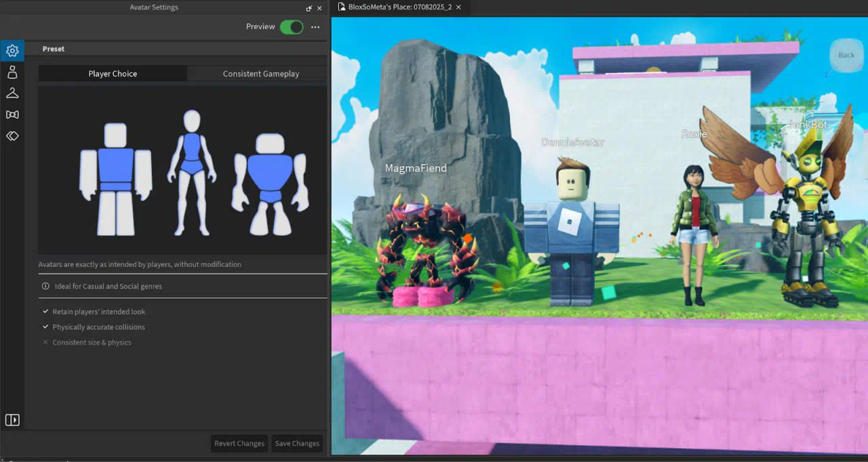
Task: Click the Preset section header
Action: tap(54, 49)
